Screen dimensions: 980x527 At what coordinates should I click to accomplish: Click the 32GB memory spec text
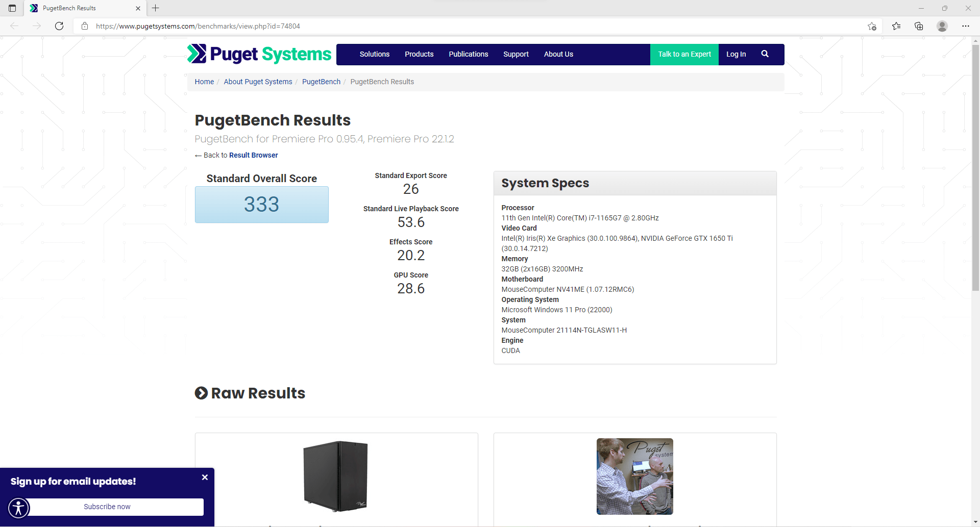[542, 269]
